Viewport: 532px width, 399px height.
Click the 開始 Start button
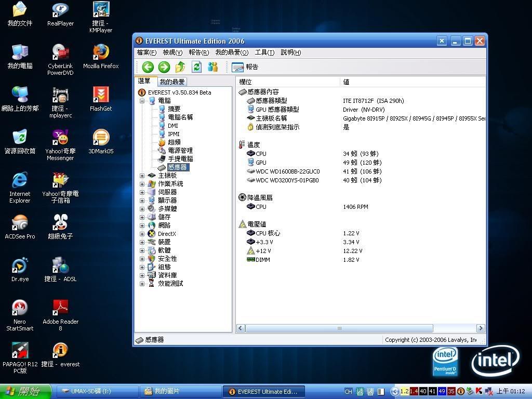(25, 392)
